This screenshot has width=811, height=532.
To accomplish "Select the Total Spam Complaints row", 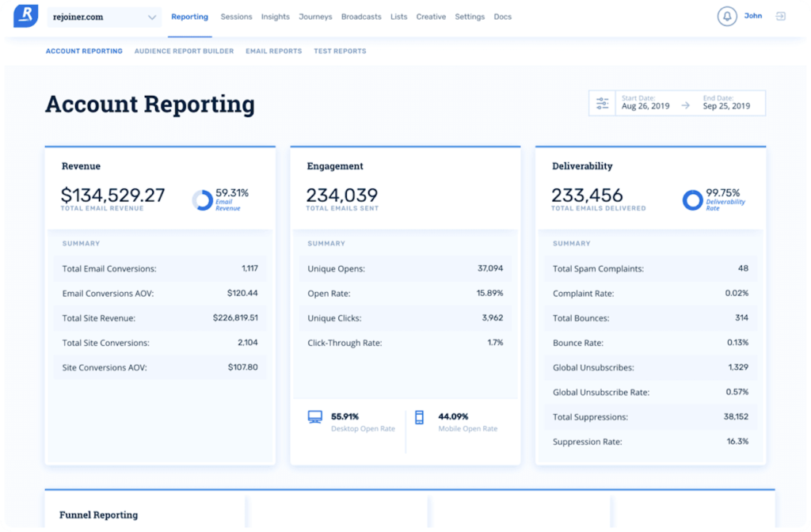I will 650,269.
